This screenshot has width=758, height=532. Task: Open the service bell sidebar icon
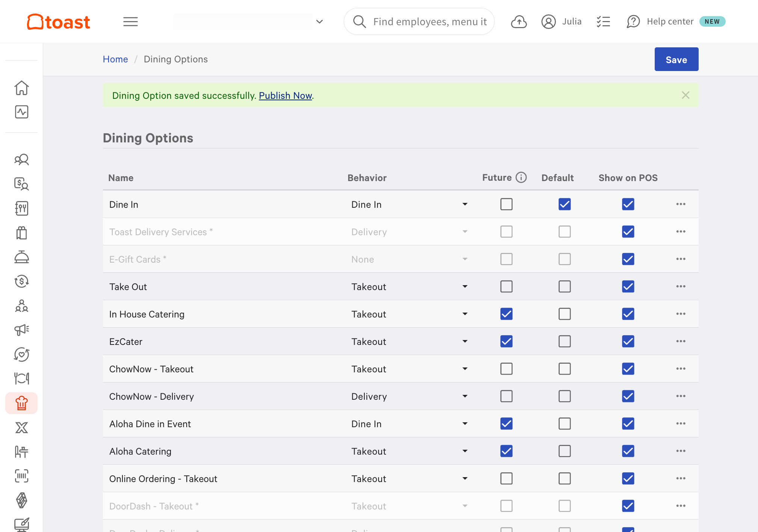coord(21,257)
